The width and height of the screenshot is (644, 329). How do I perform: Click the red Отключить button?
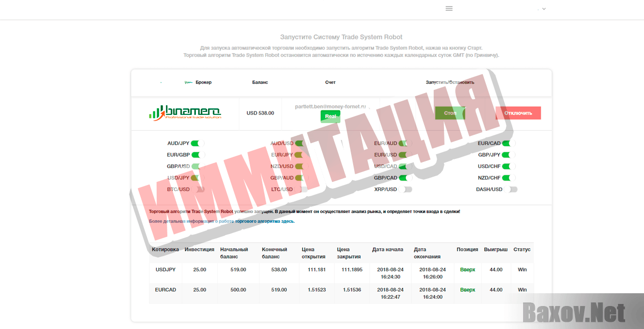[x=518, y=113]
